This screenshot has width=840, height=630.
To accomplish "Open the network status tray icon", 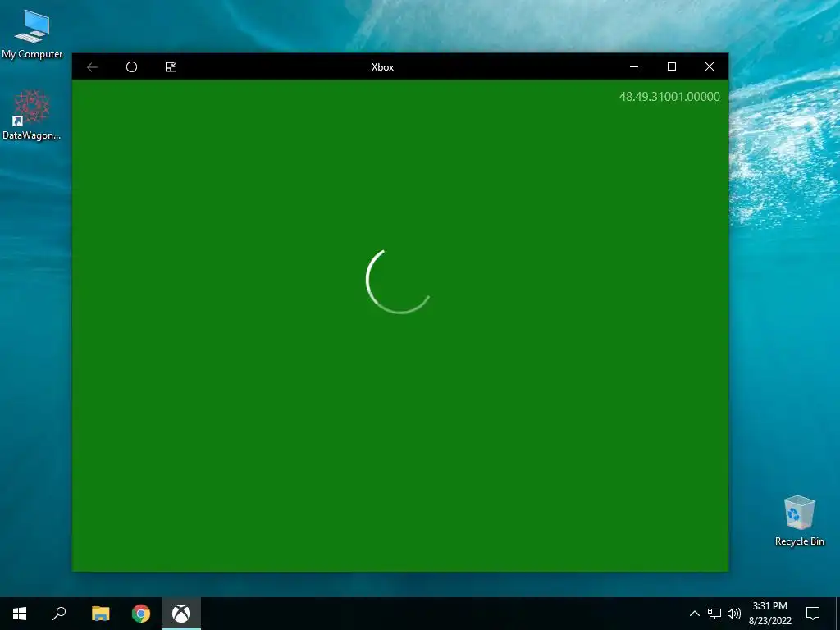I will (x=714, y=614).
